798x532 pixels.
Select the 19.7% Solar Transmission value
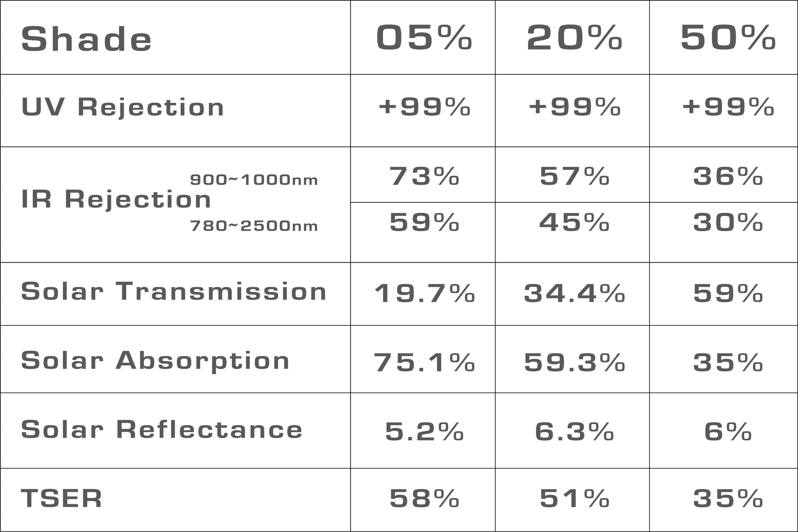click(x=424, y=293)
